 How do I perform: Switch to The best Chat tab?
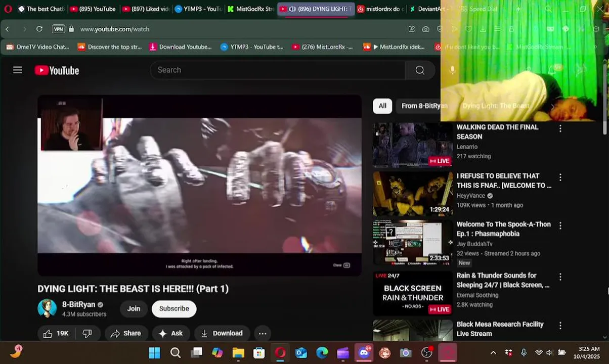40,9
